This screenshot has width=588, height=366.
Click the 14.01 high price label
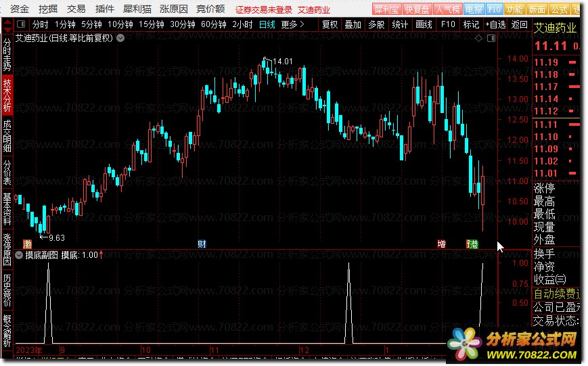282,61
